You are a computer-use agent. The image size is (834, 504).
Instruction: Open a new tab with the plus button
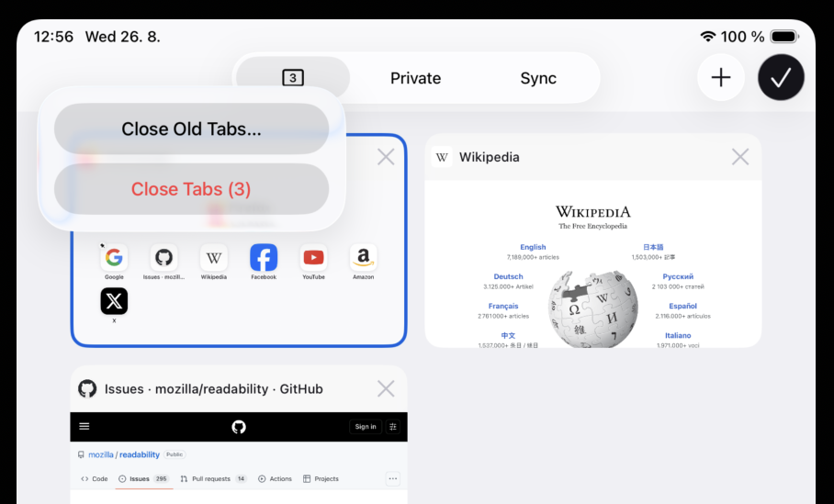click(721, 78)
